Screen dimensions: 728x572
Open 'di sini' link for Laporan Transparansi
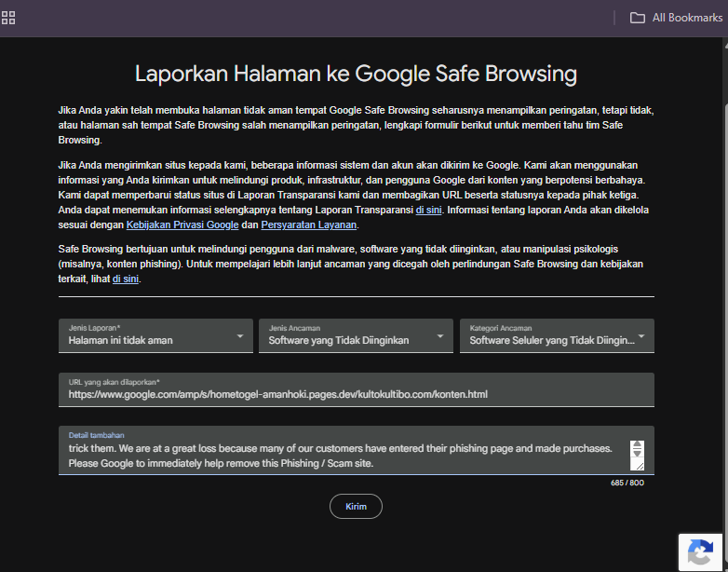tap(428, 210)
